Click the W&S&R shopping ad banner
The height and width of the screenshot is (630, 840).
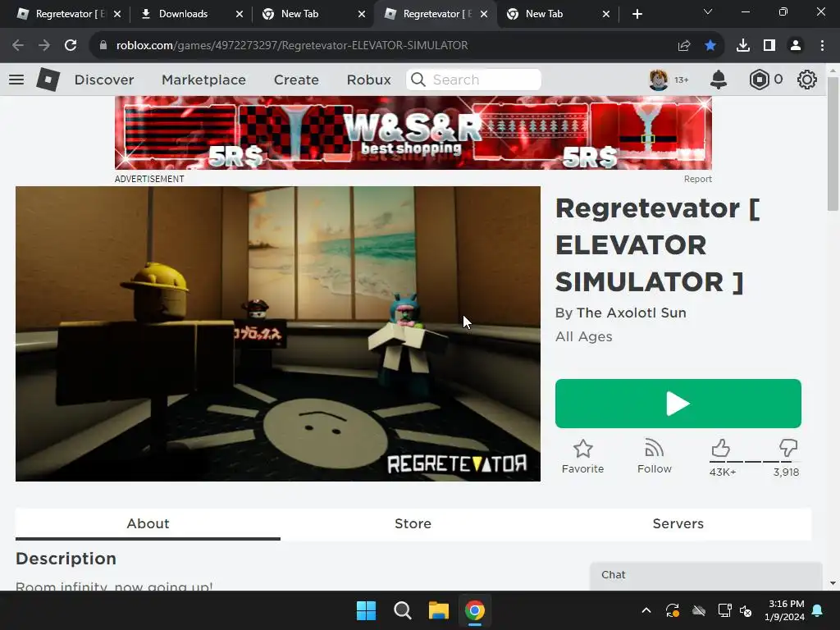coord(413,133)
